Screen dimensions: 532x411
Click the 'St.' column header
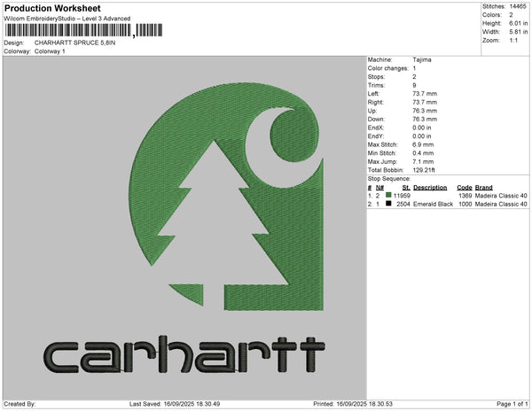(406, 188)
